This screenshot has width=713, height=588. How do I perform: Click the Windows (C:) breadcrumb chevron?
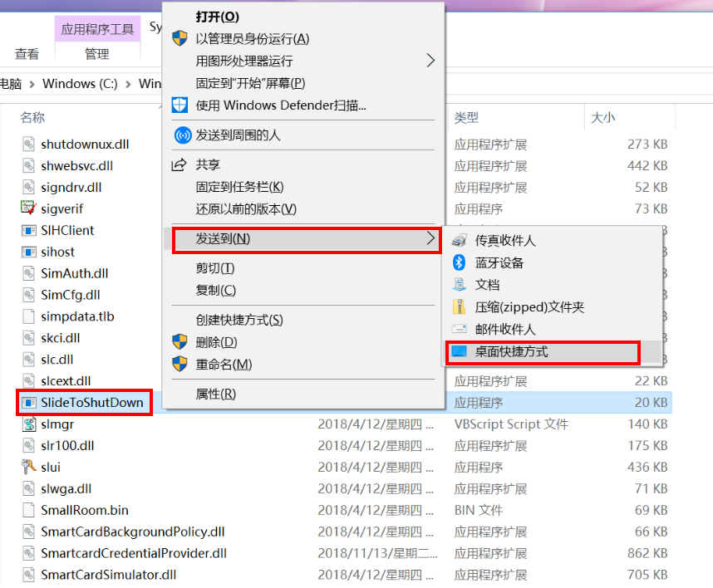[x=128, y=84]
